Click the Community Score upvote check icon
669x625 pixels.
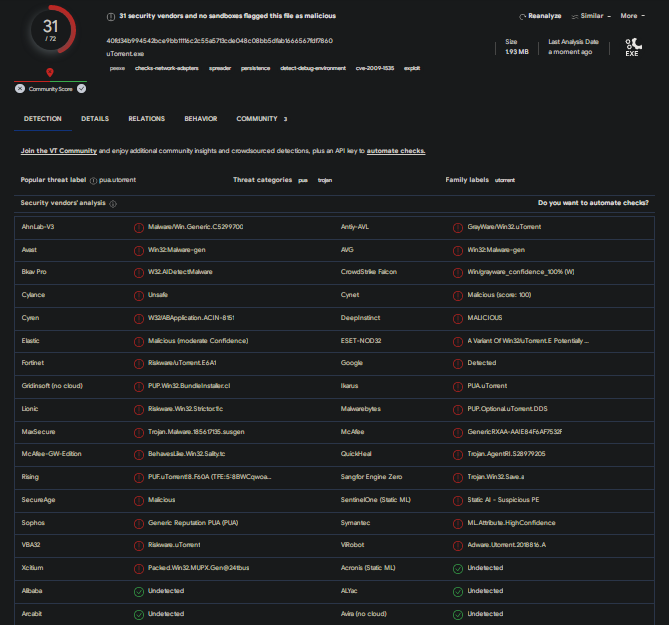tap(82, 88)
